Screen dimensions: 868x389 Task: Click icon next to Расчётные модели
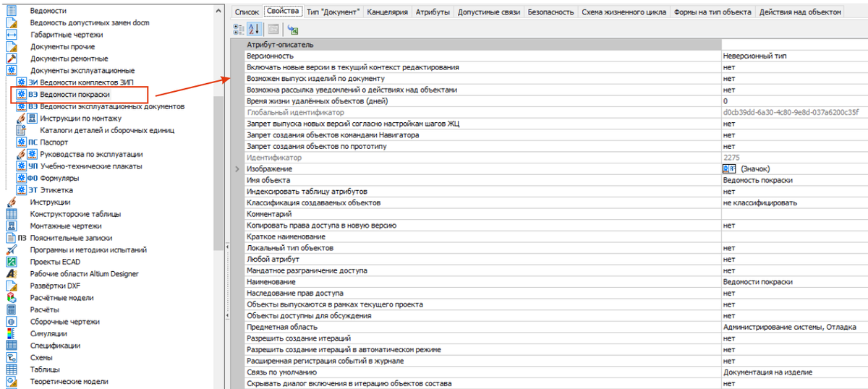12,297
